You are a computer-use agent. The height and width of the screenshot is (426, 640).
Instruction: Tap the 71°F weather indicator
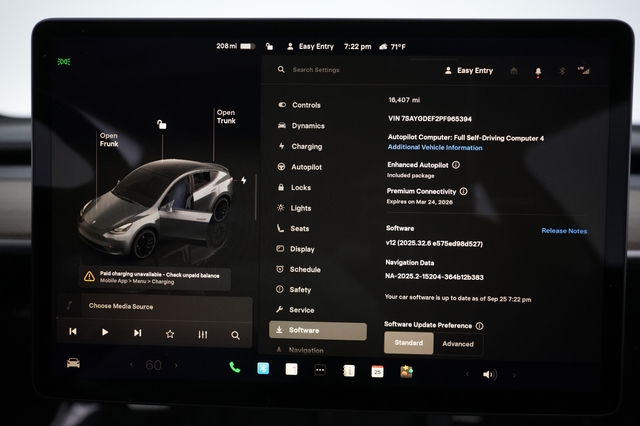pyautogui.click(x=392, y=47)
